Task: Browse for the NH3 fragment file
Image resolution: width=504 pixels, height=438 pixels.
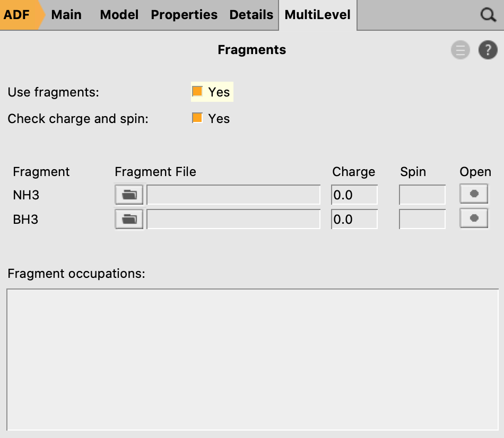Action: pos(129,195)
